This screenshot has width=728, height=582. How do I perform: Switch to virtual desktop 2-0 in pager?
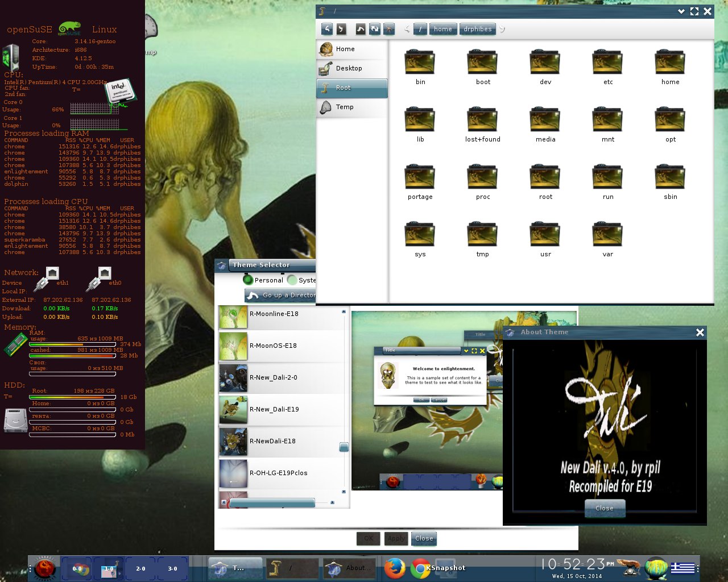pos(141,568)
